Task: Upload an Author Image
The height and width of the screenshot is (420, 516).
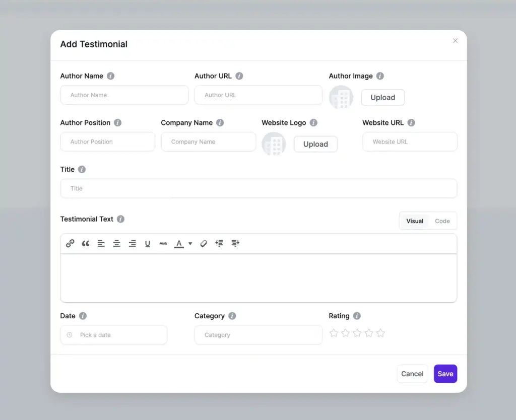Action: tap(382, 97)
